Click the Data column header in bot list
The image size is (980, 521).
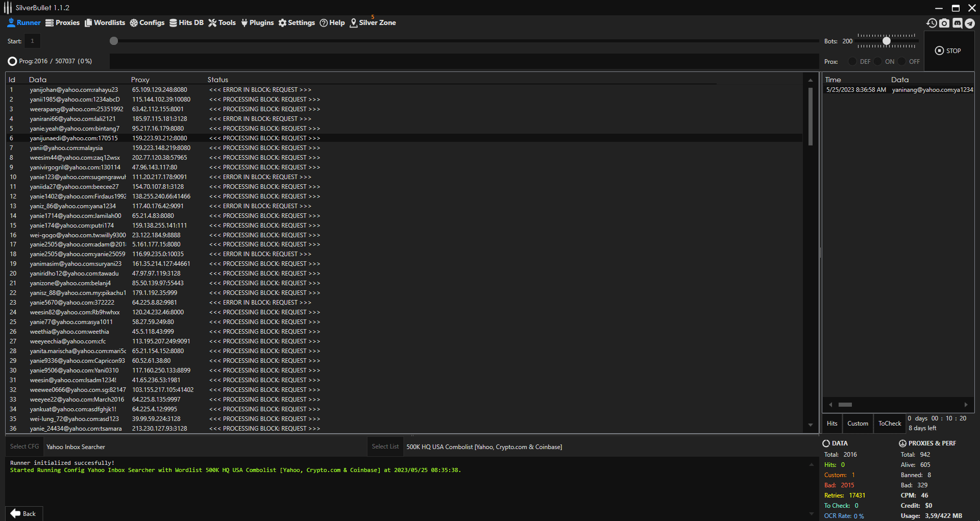click(x=38, y=80)
